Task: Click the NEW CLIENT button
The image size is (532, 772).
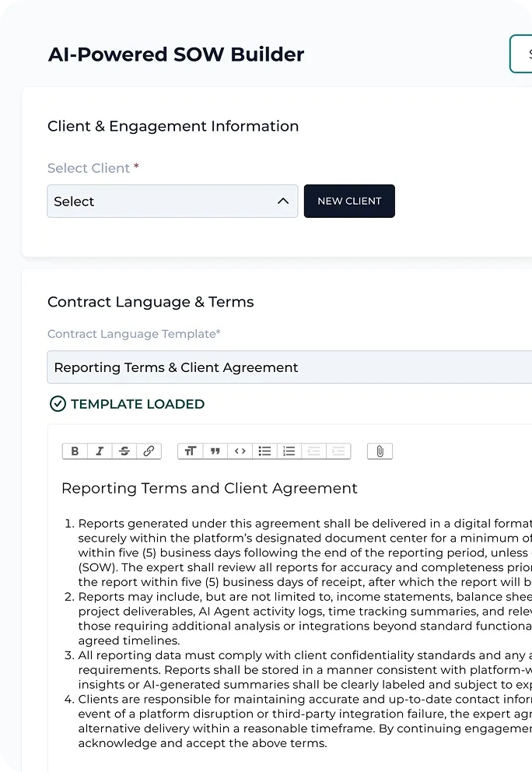Action: click(349, 202)
